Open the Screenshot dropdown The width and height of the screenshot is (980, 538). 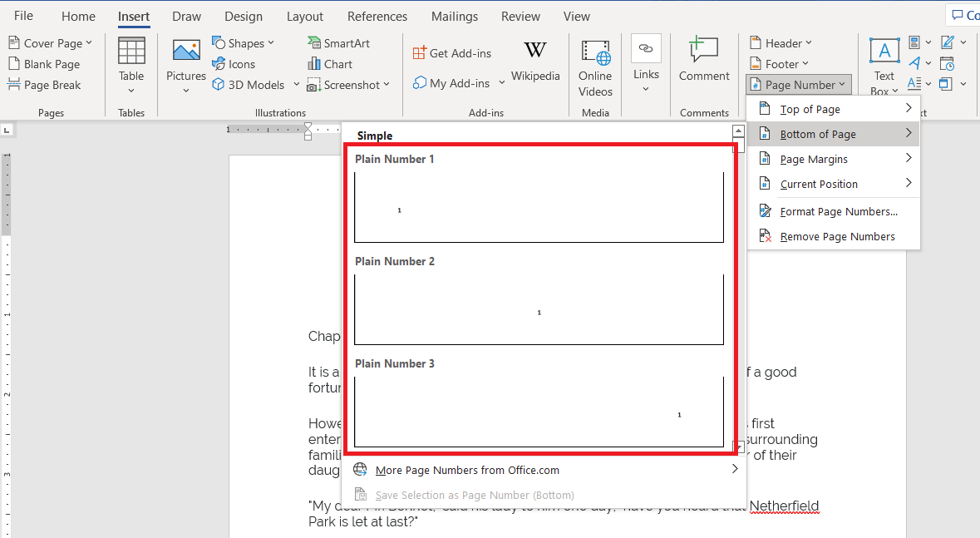point(348,85)
